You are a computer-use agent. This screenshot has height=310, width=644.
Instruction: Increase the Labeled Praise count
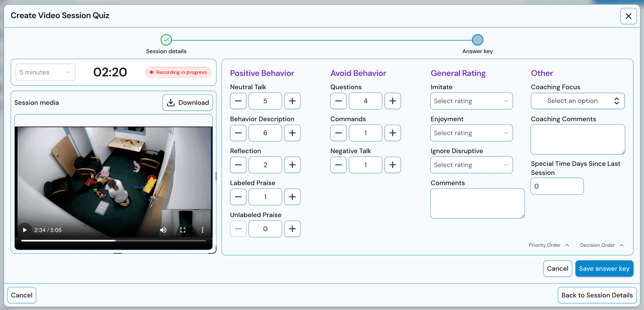pos(292,197)
